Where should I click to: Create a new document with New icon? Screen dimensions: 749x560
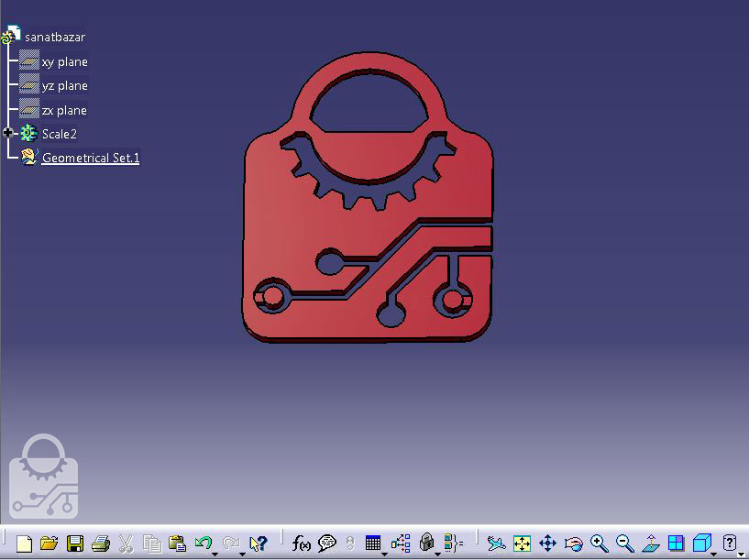(24, 544)
